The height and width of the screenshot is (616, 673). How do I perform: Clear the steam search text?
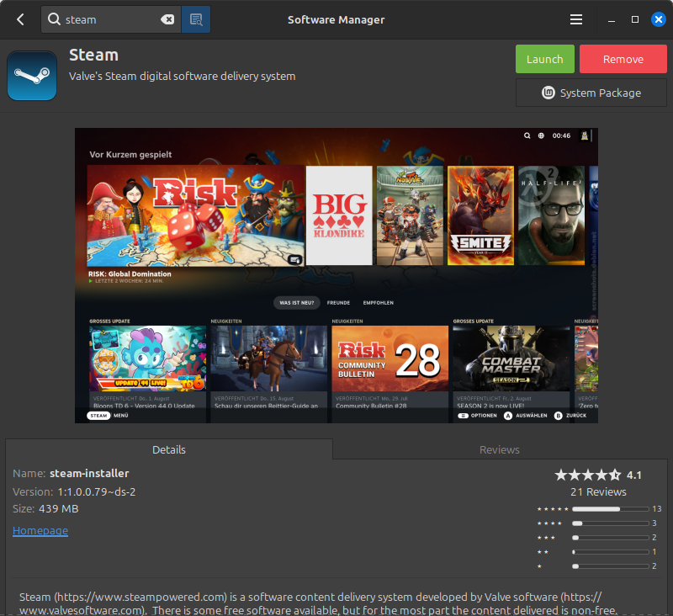167,19
